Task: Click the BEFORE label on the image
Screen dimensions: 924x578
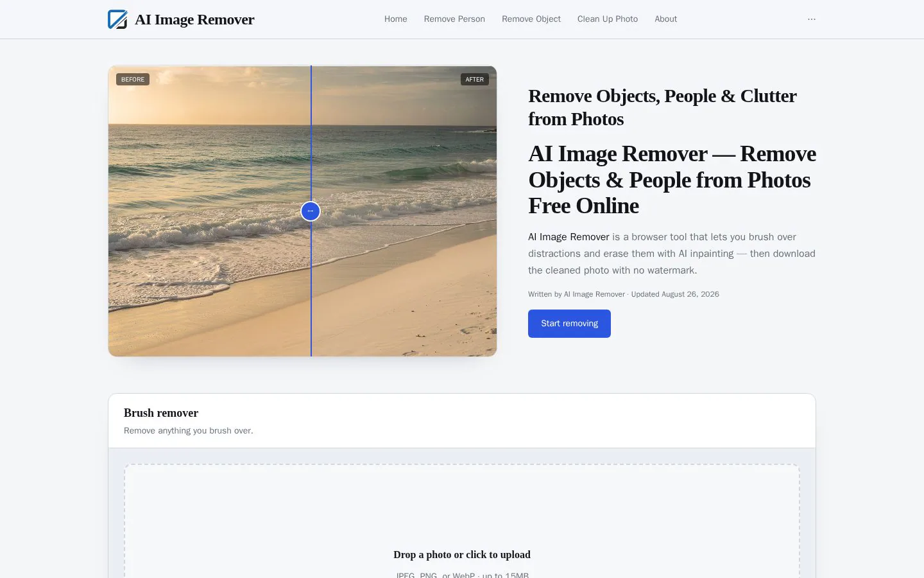Action: (x=133, y=80)
